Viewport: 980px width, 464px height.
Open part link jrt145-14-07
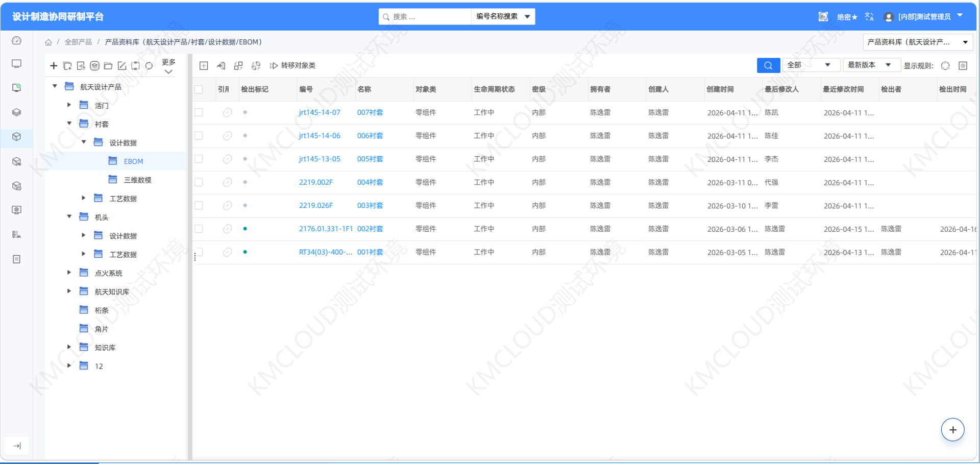(320, 112)
